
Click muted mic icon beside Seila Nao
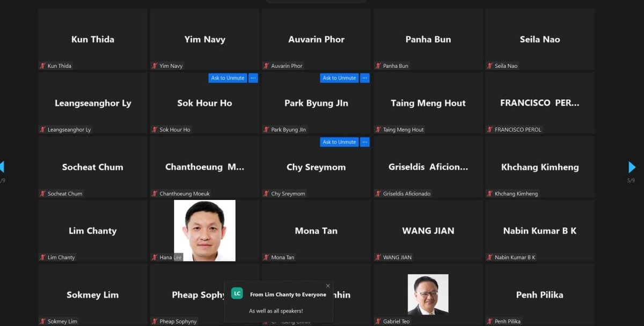[x=489, y=66]
